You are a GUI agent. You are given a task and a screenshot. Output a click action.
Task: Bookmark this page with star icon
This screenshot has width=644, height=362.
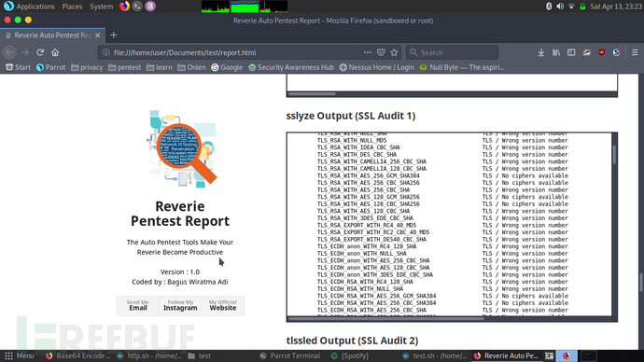(394, 52)
